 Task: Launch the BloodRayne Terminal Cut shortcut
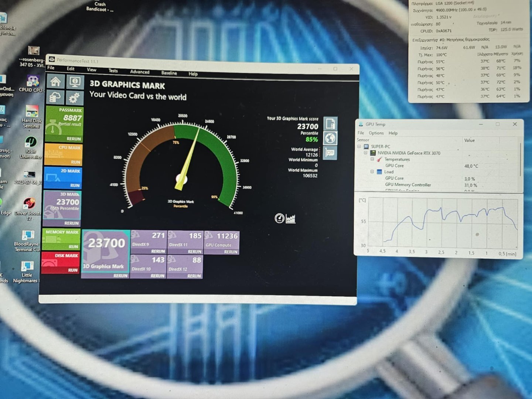(x=27, y=241)
